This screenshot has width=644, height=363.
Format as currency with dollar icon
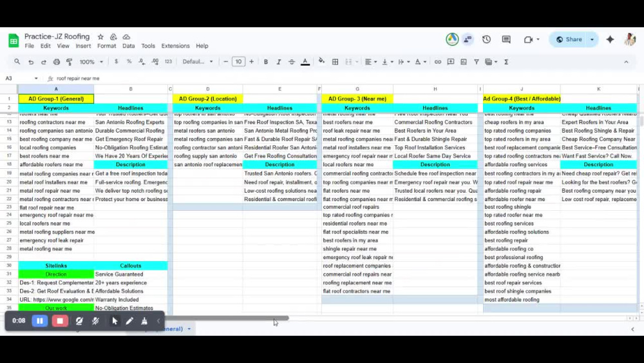(116, 62)
